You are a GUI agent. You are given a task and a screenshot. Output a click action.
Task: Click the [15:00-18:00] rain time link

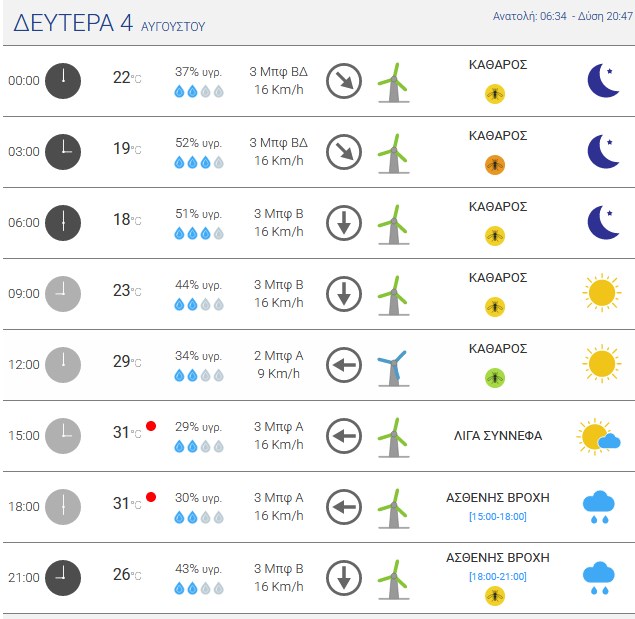pos(498,517)
